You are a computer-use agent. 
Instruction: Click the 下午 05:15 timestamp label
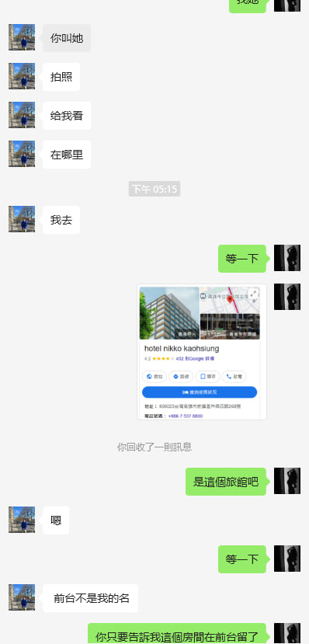click(x=154, y=189)
